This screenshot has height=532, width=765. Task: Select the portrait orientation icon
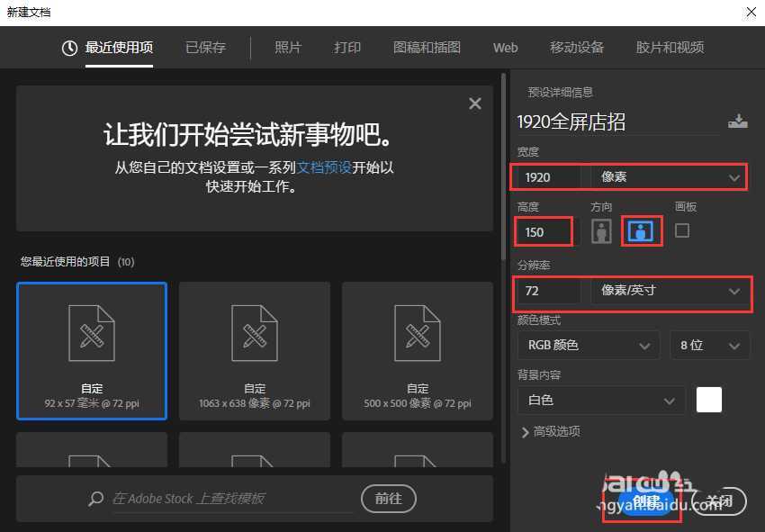[x=601, y=230]
